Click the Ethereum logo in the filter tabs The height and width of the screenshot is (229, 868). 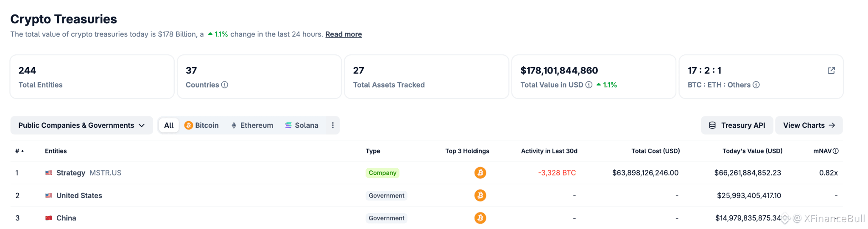(x=234, y=125)
